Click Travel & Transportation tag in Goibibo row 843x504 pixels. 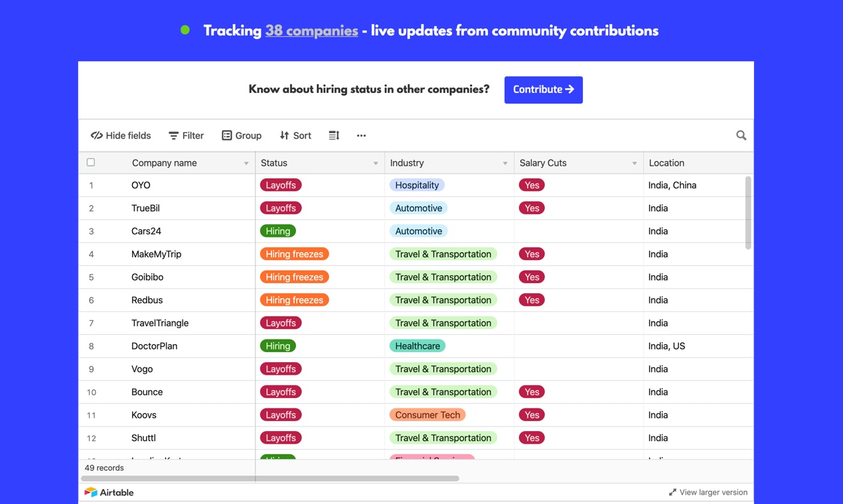443,277
